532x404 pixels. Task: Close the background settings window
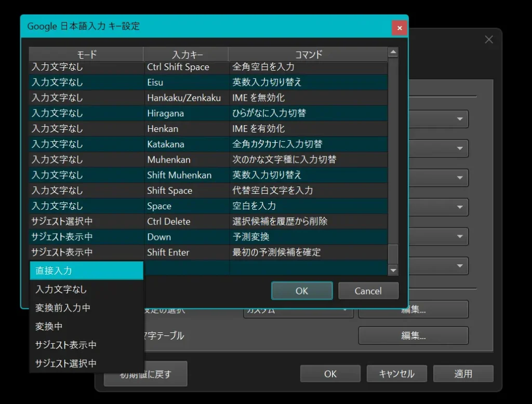pyautogui.click(x=488, y=39)
